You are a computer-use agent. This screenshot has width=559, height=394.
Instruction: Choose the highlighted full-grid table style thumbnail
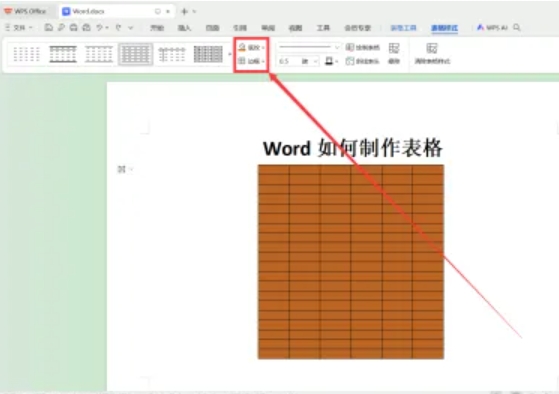point(135,54)
